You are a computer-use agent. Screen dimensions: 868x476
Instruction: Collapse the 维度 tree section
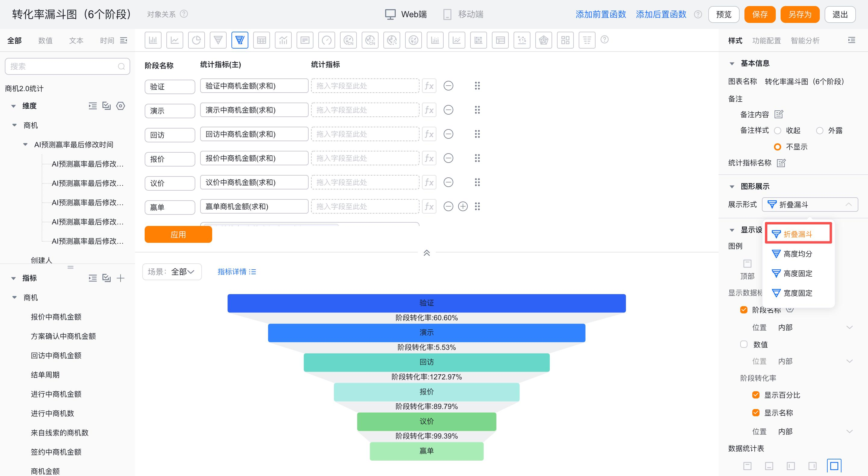coord(14,106)
